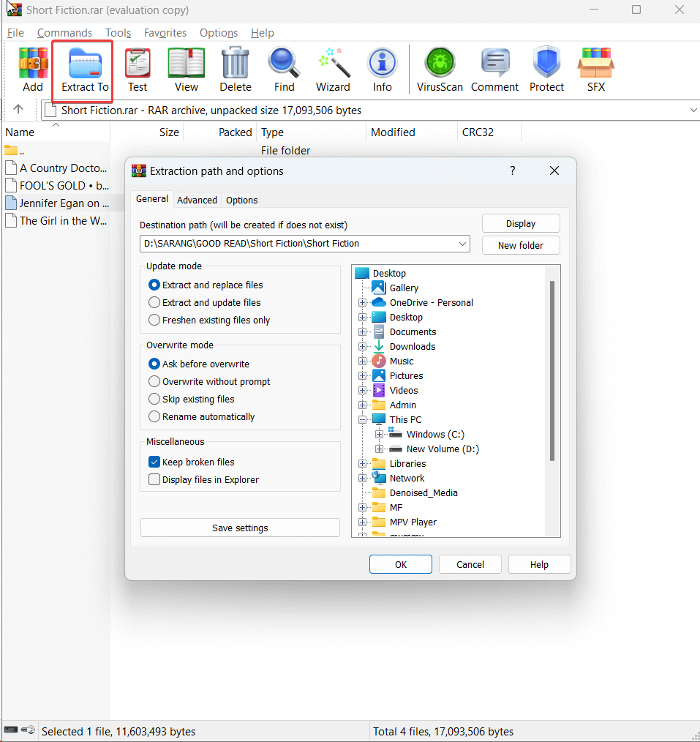This screenshot has height=742, width=700.
Task: Open the Commands menu
Action: coord(64,33)
